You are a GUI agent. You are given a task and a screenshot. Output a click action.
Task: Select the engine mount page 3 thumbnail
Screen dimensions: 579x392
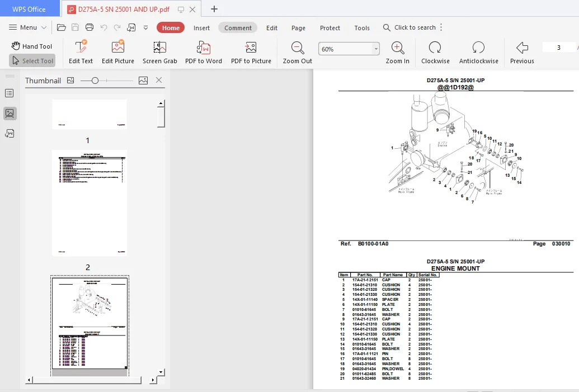[90, 323]
